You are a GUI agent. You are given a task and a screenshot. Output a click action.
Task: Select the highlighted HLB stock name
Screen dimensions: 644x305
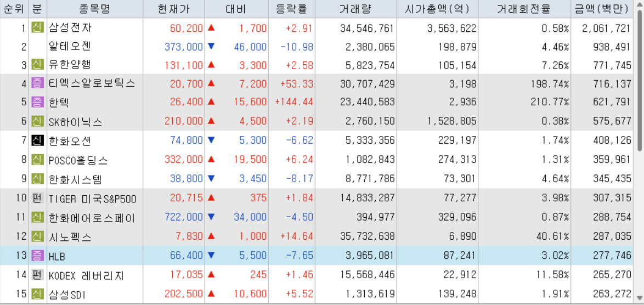pyautogui.click(x=57, y=256)
